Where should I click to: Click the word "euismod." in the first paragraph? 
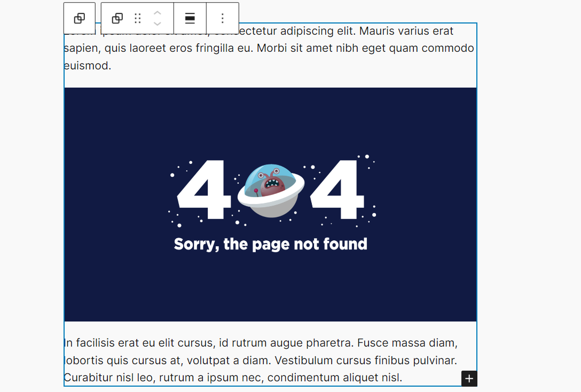pos(88,66)
